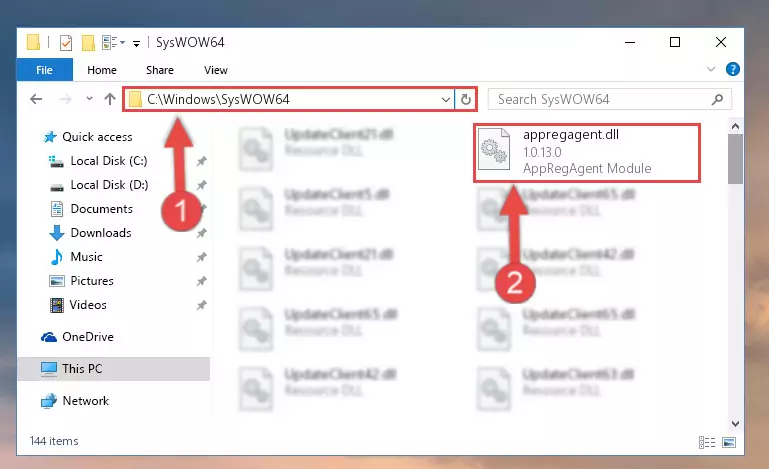
Task: Refresh the SysWOW64 folder
Action: (465, 100)
